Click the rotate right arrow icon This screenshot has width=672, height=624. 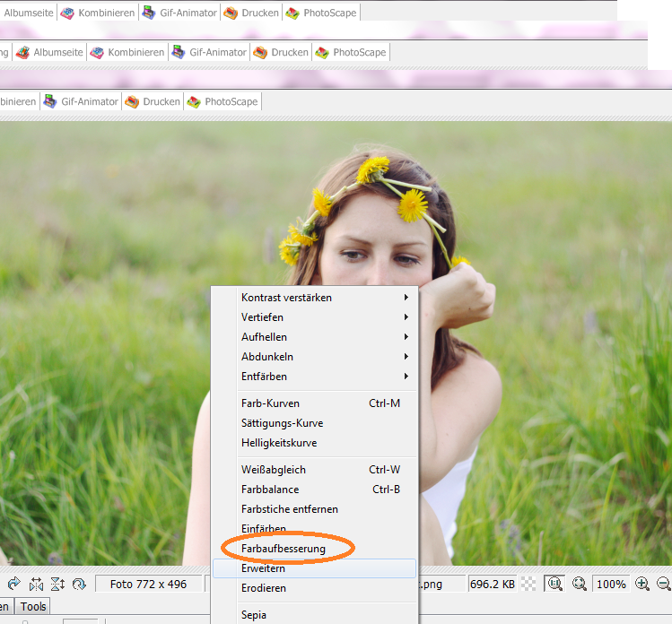13,584
